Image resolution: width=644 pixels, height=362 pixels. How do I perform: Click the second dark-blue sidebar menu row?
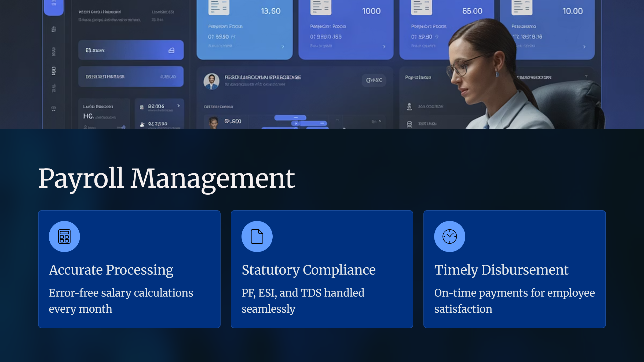(131, 77)
